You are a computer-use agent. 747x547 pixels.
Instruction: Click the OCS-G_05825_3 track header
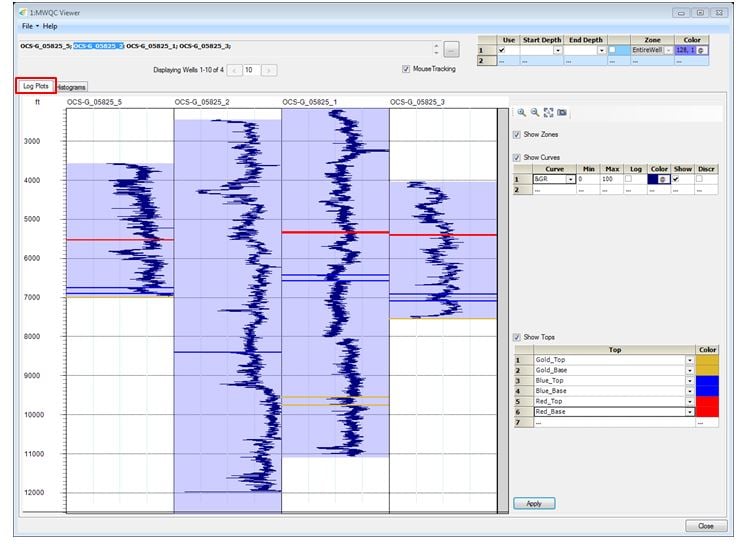(417, 102)
